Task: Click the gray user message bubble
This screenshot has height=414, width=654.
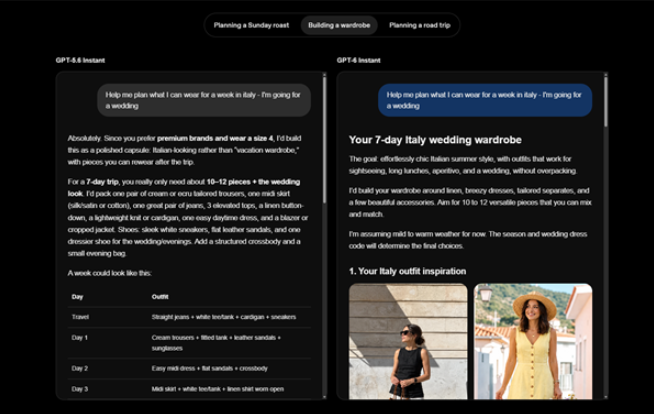Action: pos(204,100)
